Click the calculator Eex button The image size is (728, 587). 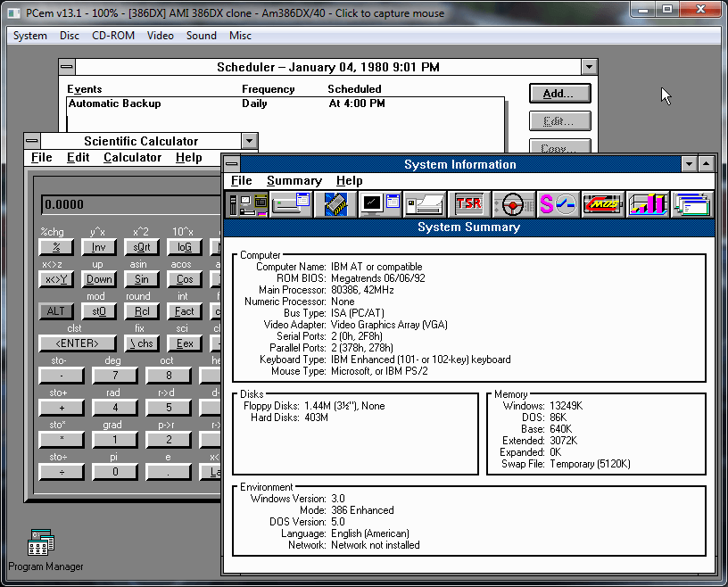[185, 343]
